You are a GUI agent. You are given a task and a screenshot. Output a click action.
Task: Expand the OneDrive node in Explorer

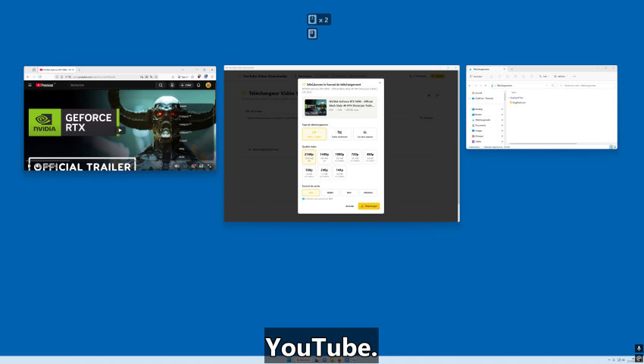(x=470, y=99)
